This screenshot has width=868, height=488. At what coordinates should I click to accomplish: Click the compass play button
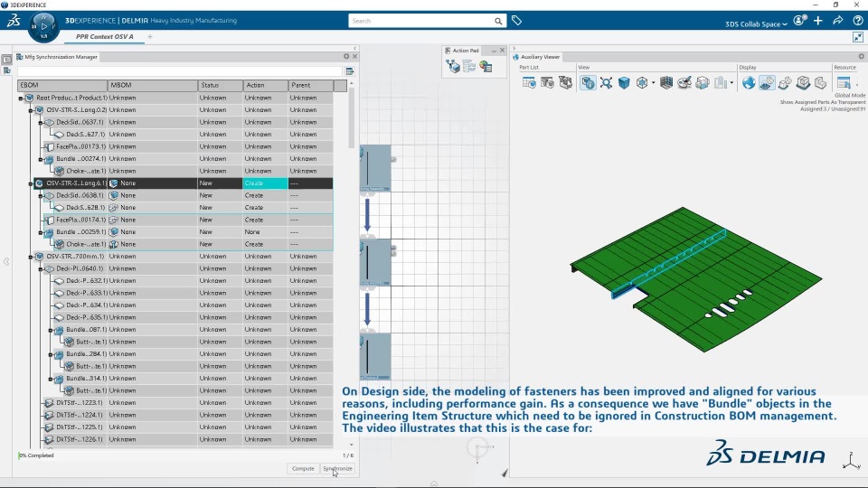[43, 26]
